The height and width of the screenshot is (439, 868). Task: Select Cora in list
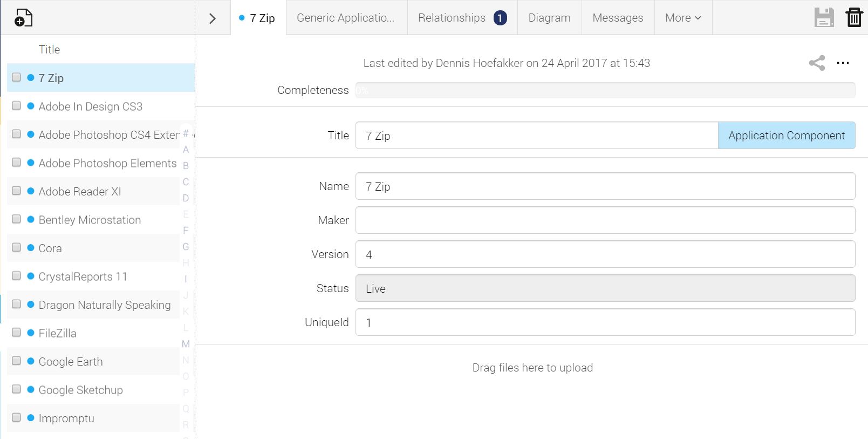pos(50,248)
